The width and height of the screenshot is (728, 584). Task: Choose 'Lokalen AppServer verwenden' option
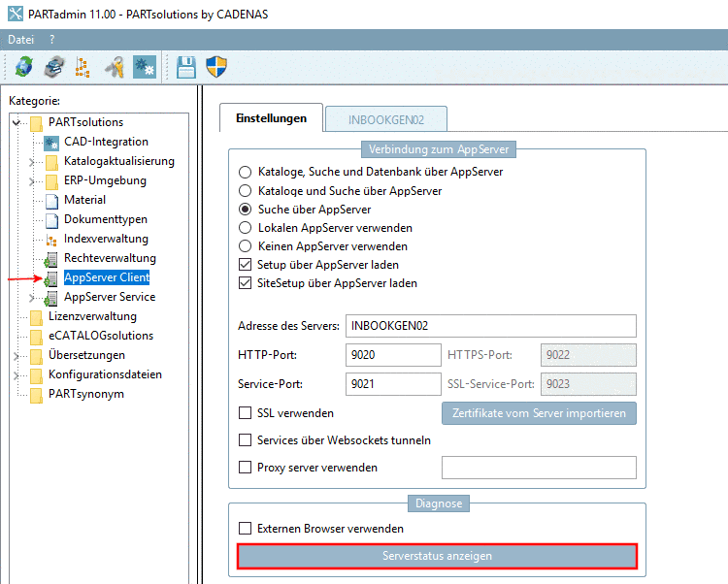245,228
